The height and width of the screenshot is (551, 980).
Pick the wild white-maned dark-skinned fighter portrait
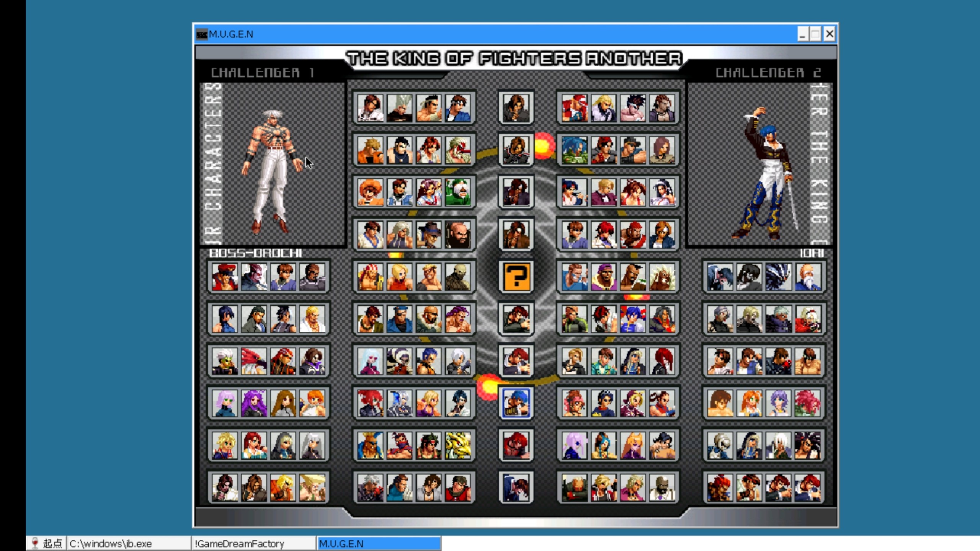tap(662, 276)
